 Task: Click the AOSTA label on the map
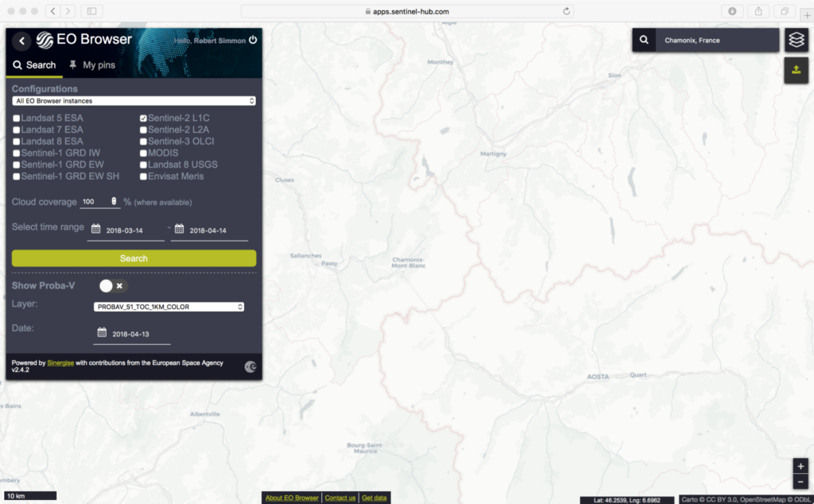tap(598, 377)
